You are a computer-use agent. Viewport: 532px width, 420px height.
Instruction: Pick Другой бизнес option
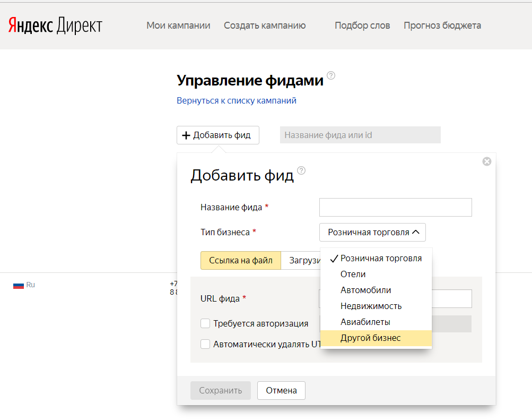tap(376, 338)
